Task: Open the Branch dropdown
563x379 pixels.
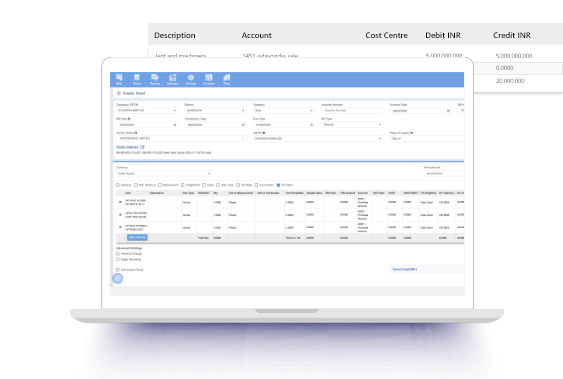Action: [215, 111]
